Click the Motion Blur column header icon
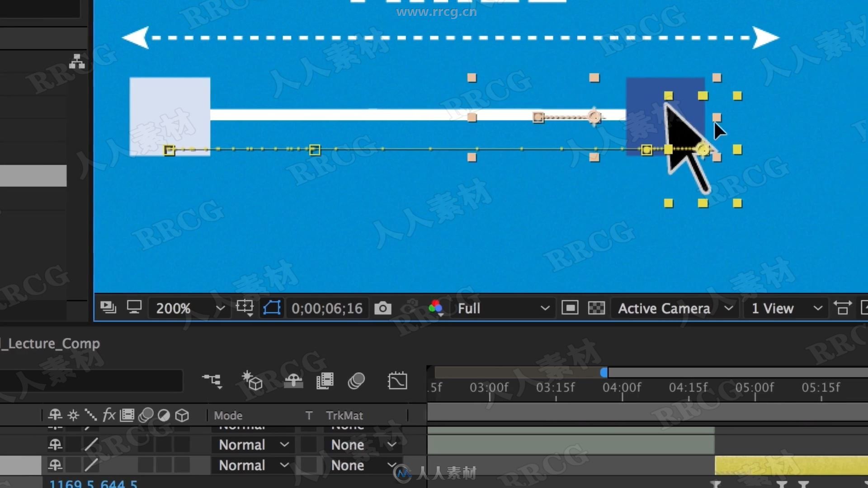The width and height of the screenshot is (868, 488). coord(146,415)
